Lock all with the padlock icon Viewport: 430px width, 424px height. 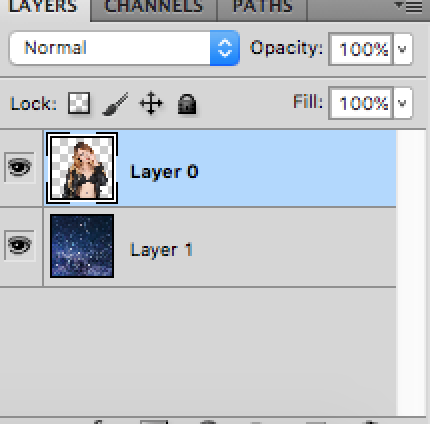[187, 104]
